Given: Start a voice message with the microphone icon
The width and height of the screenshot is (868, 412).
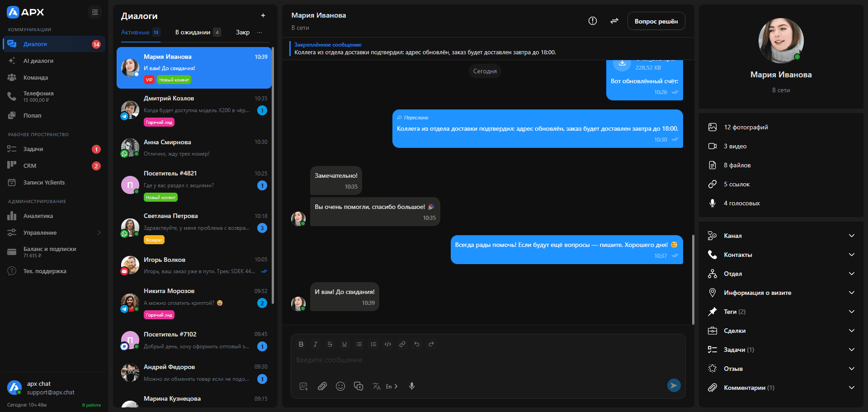Looking at the screenshot, I should (x=412, y=386).
